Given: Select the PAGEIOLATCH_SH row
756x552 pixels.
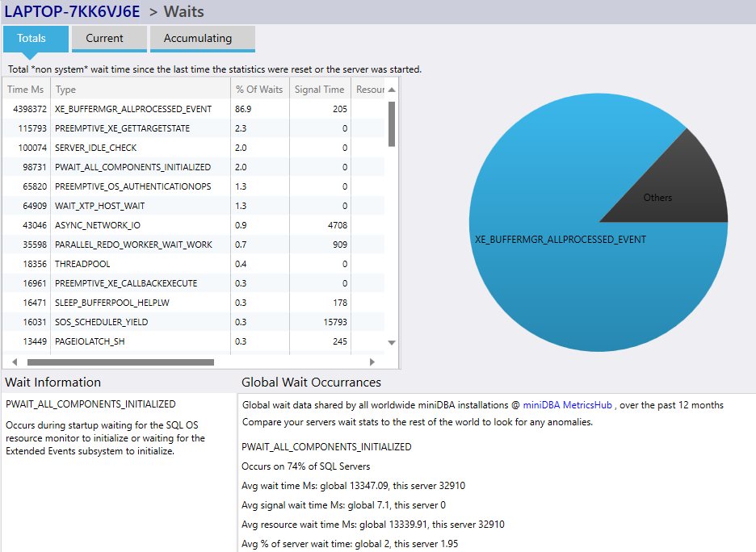Looking at the screenshot, I should (194, 341).
